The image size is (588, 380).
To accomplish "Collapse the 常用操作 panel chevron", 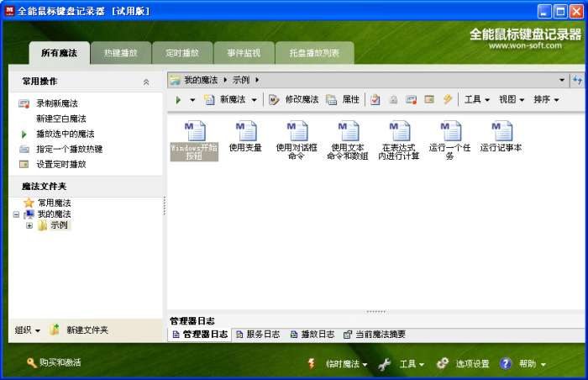I will point(146,82).
